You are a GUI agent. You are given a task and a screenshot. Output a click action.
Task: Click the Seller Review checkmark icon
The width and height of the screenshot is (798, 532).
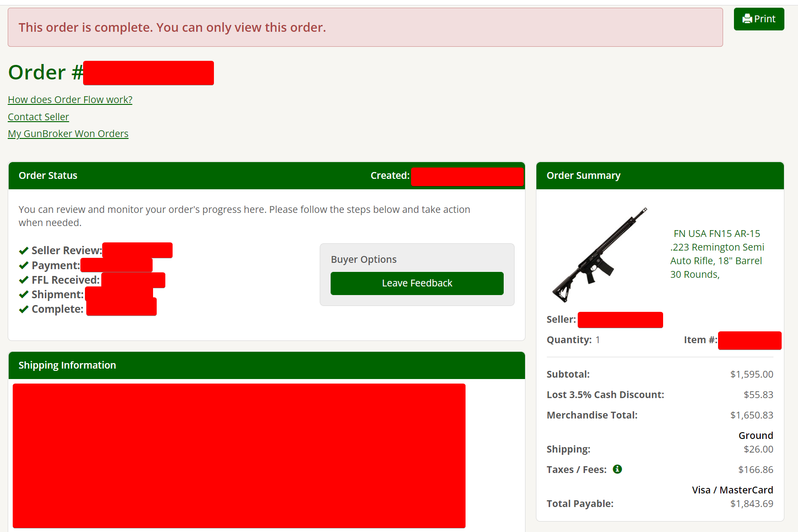pos(24,251)
